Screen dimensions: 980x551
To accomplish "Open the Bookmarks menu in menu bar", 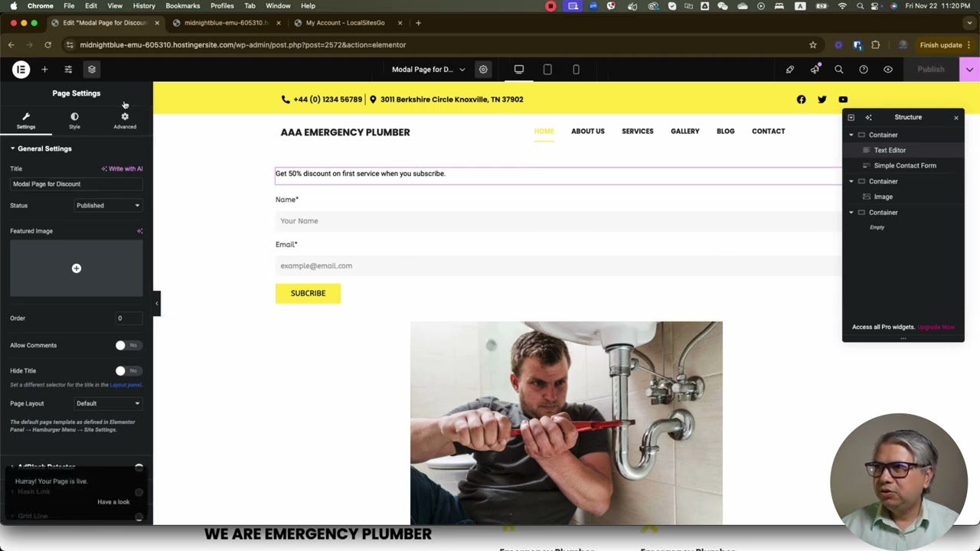I will pyautogui.click(x=182, y=6).
